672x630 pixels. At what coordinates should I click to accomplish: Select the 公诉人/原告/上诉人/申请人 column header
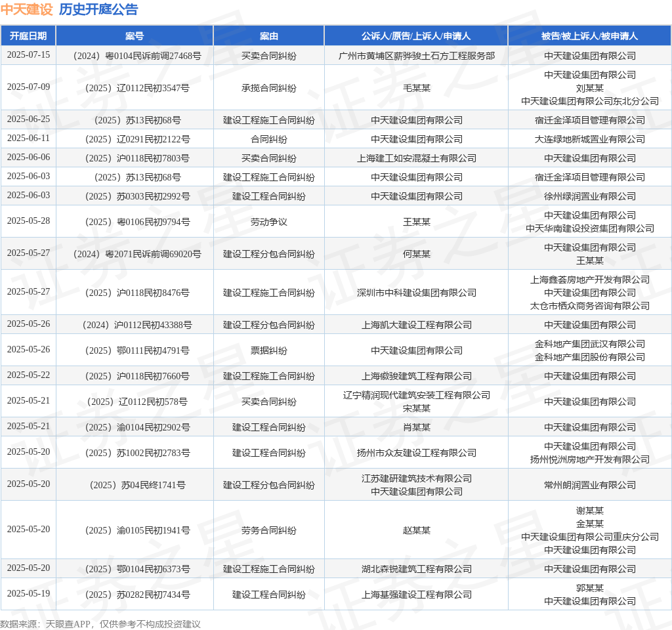click(x=416, y=36)
